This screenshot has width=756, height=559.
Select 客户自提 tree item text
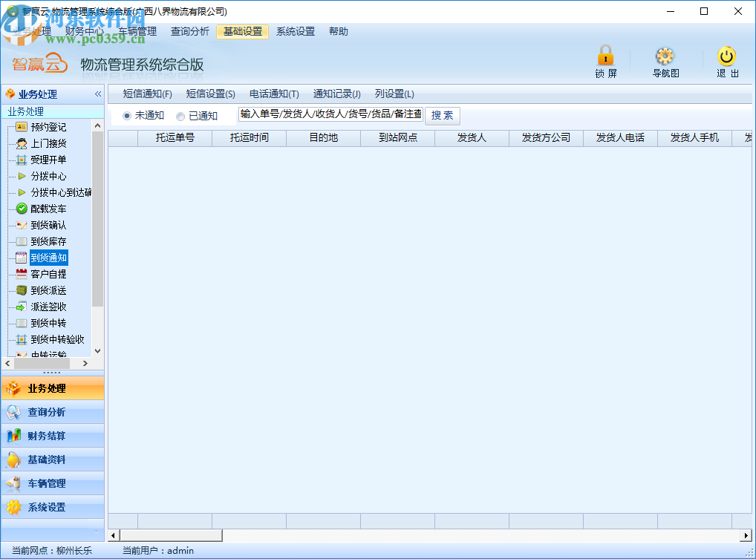48,274
